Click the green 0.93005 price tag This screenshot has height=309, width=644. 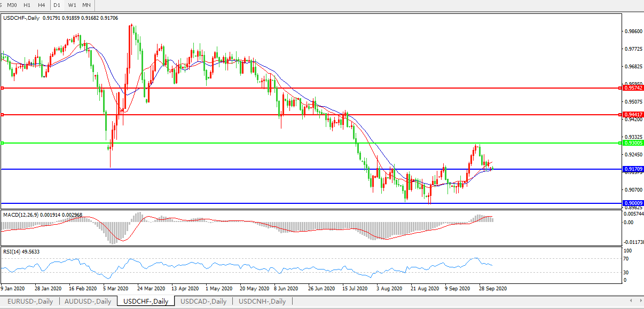tap(633, 143)
